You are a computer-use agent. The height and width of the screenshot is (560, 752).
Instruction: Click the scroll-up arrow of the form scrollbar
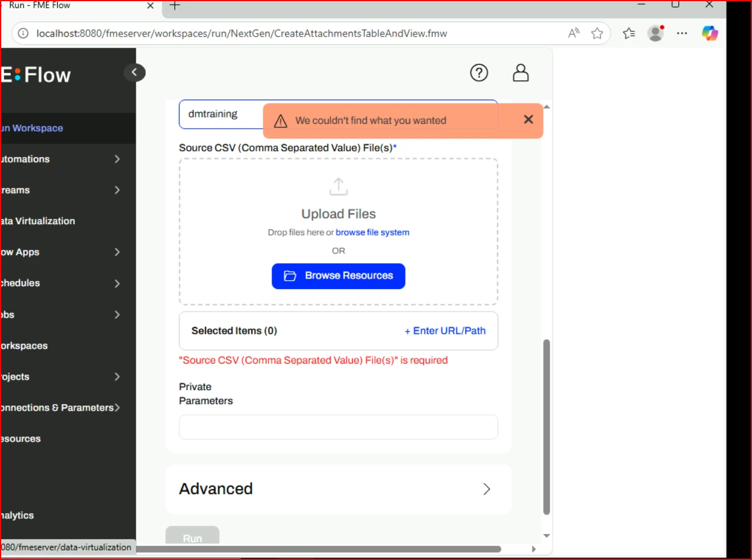coord(546,106)
